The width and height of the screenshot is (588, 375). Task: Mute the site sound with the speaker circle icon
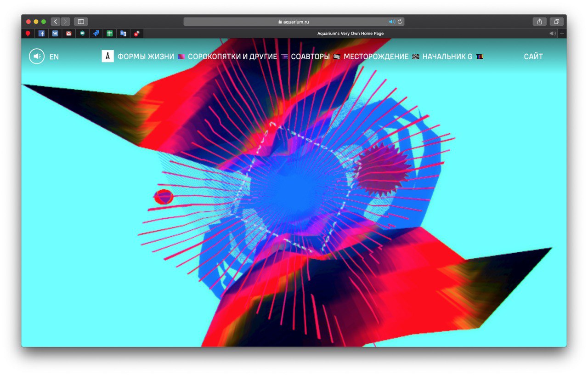pos(37,57)
